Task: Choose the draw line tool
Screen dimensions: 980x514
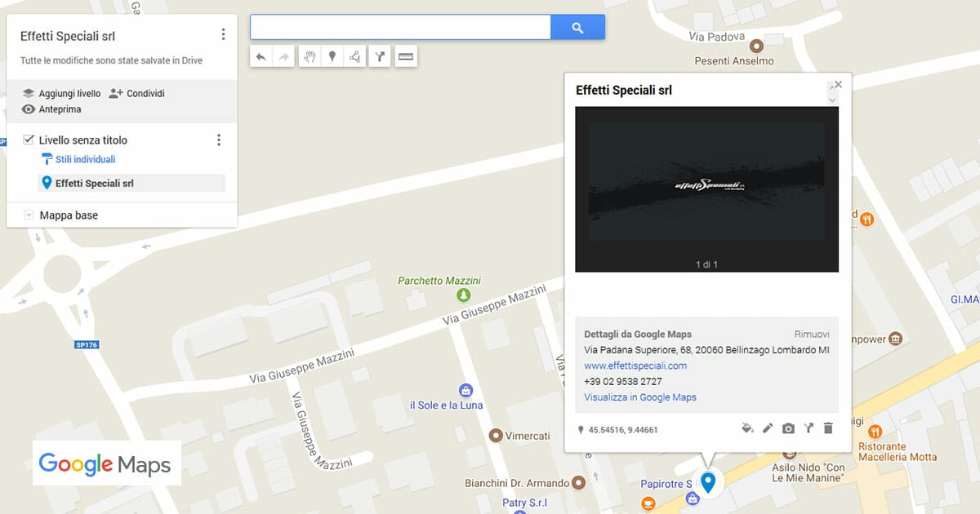Action: tap(354, 56)
